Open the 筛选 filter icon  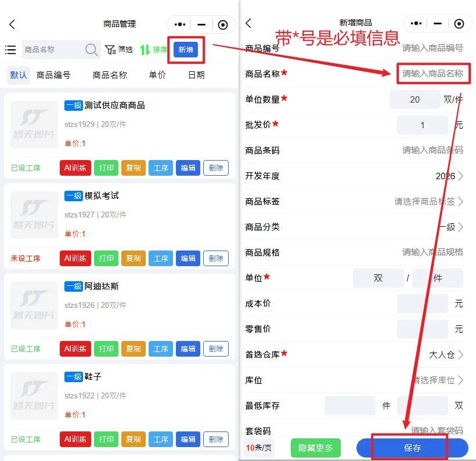click(110, 50)
